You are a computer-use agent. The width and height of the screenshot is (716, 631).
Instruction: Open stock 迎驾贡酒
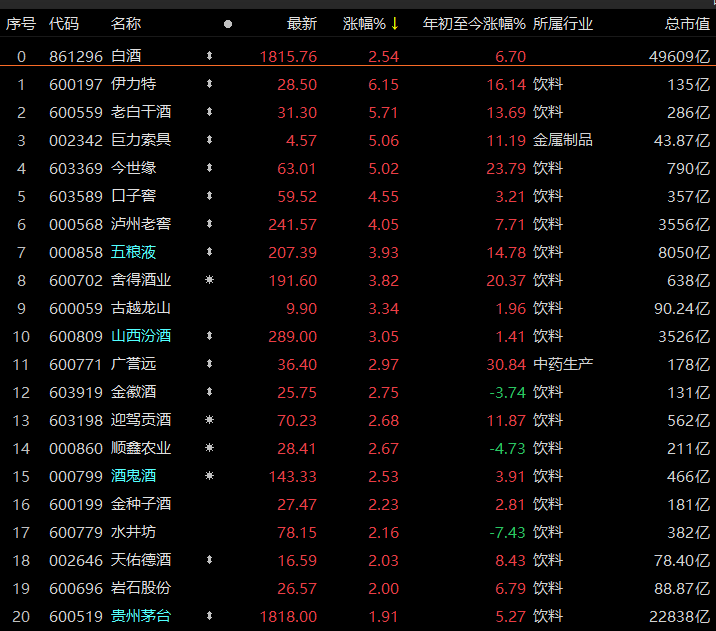(x=141, y=420)
